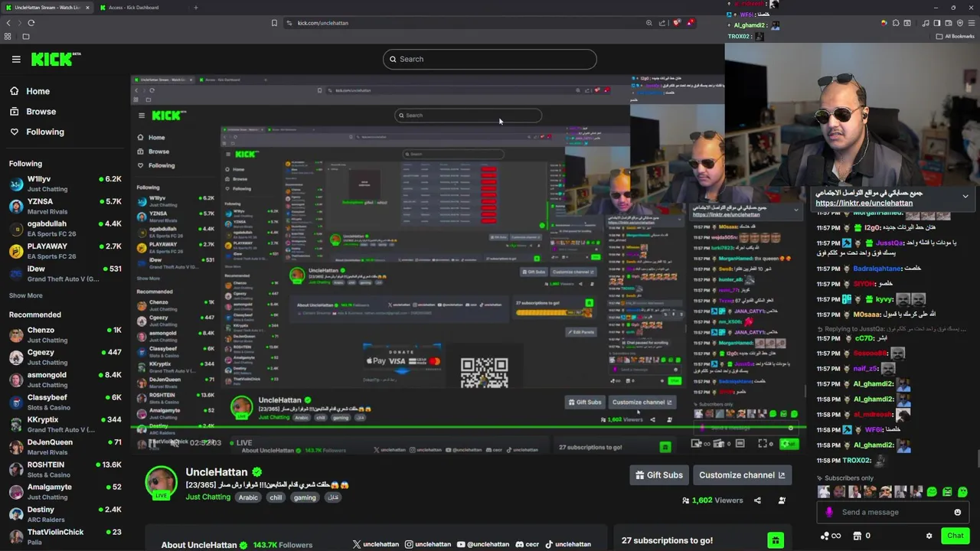Click the share stream icon
The image size is (980, 551).
[x=757, y=500]
